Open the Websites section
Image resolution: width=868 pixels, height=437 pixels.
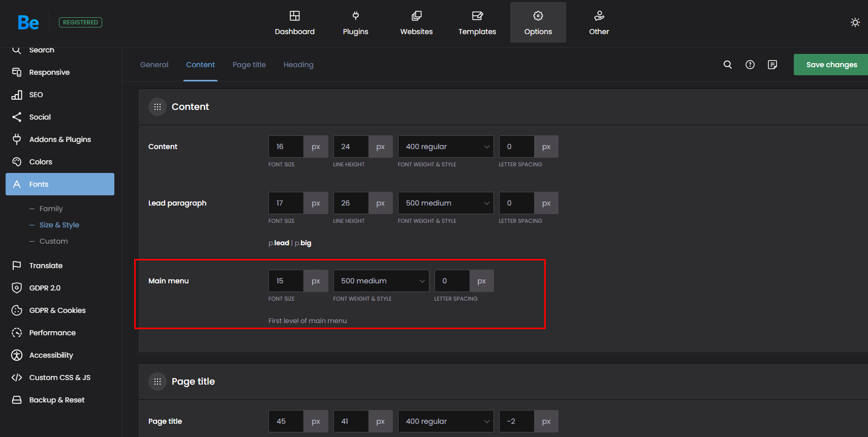click(x=416, y=23)
